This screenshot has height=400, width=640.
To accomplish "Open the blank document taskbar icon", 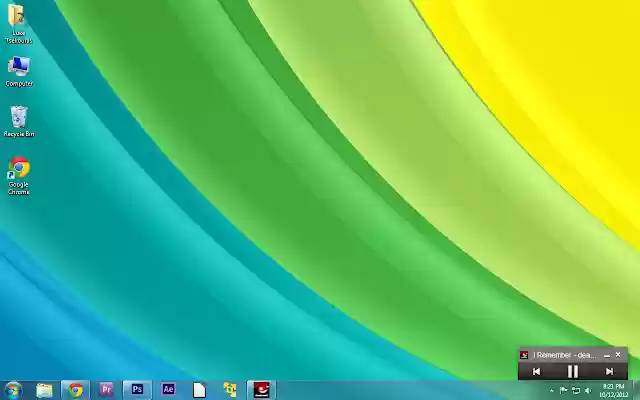I will click(x=199, y=390).
